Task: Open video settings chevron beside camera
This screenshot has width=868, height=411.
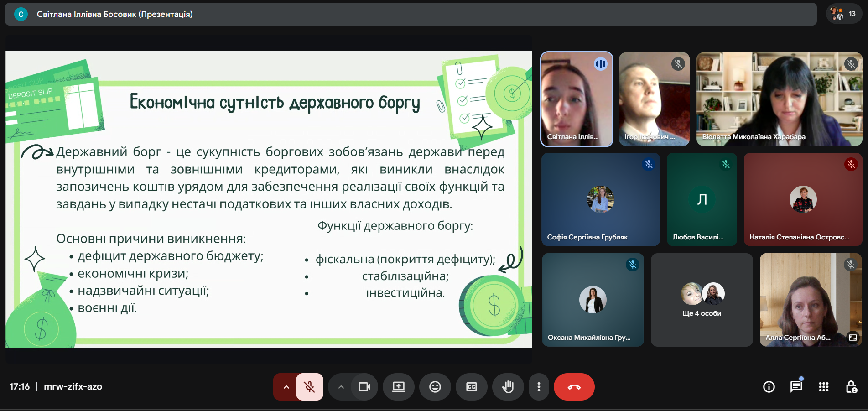Action: pos(341,387)
